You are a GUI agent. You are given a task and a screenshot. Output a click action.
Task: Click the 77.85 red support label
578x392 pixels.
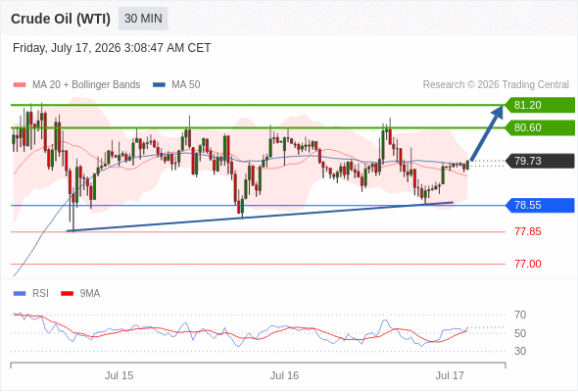pos(528,231)
